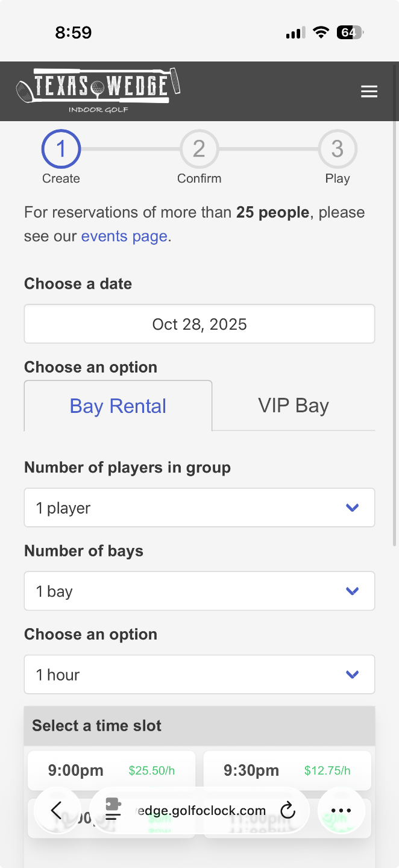399x868 pixels.
Task: Switch to the Bay Rental tab
Action: tap(118, 406)
